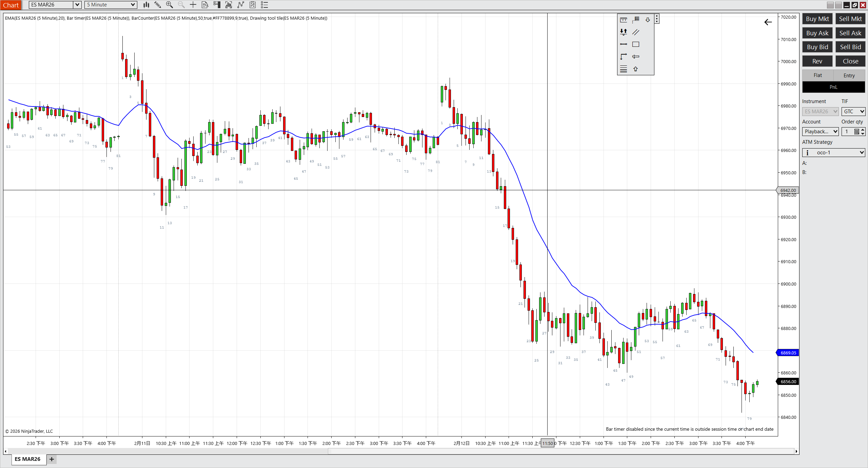The height and width of the screenshot is (468, 868).
Task: Click the Sell Ask button
Action: coord(850,33)
